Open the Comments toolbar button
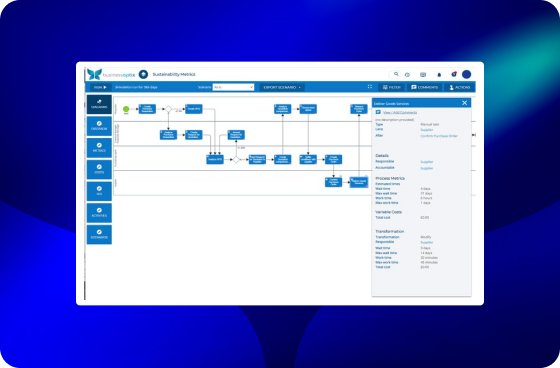The height and width of the screenshot is (368, 560). tap(425, 87)
